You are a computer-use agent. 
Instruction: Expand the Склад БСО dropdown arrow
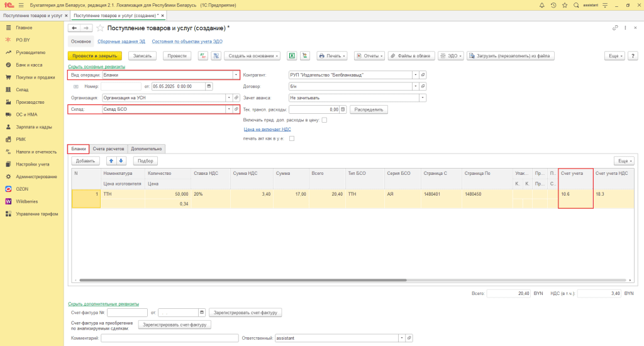(229, 109)
